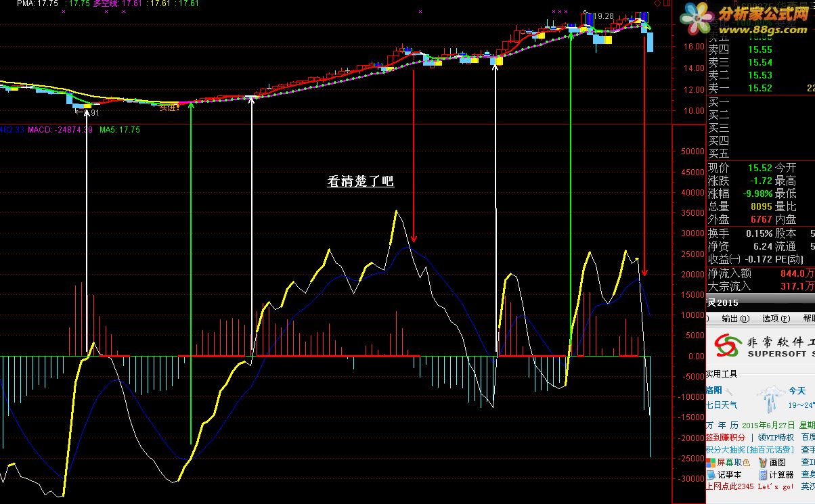
Task: Click the 洛阳 city link
Action: tap(714, 390)
